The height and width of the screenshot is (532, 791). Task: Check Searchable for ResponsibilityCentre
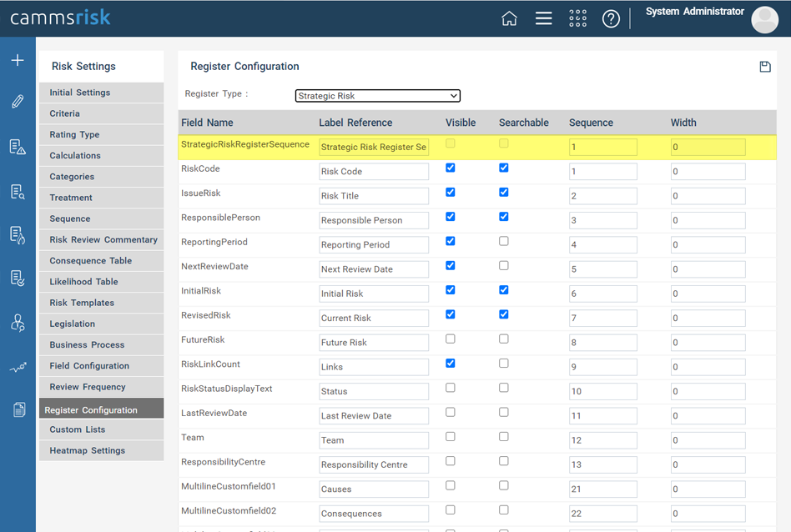(x=503, y=461)
